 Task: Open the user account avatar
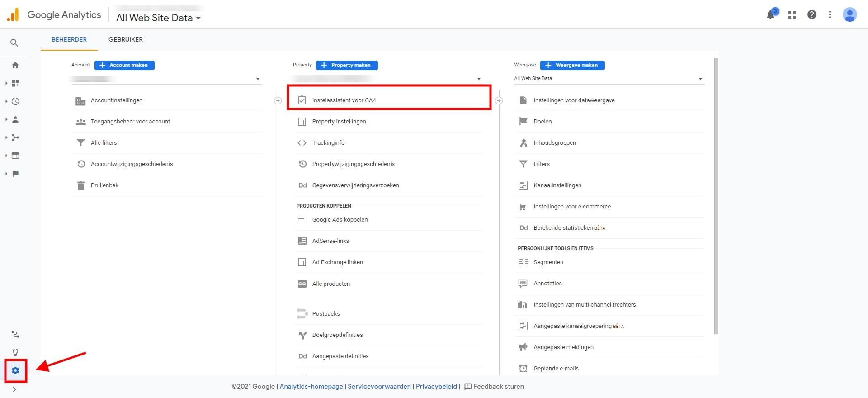coord(850,14)
